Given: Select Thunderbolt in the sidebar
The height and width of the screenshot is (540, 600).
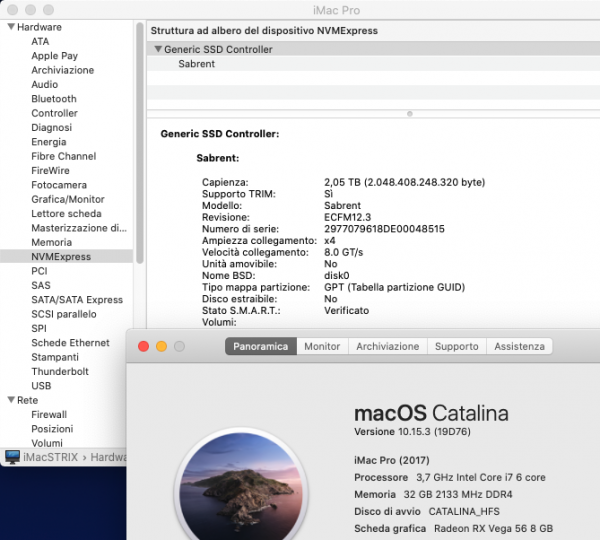Looking at the screenshot, I should tap(60, 372).
